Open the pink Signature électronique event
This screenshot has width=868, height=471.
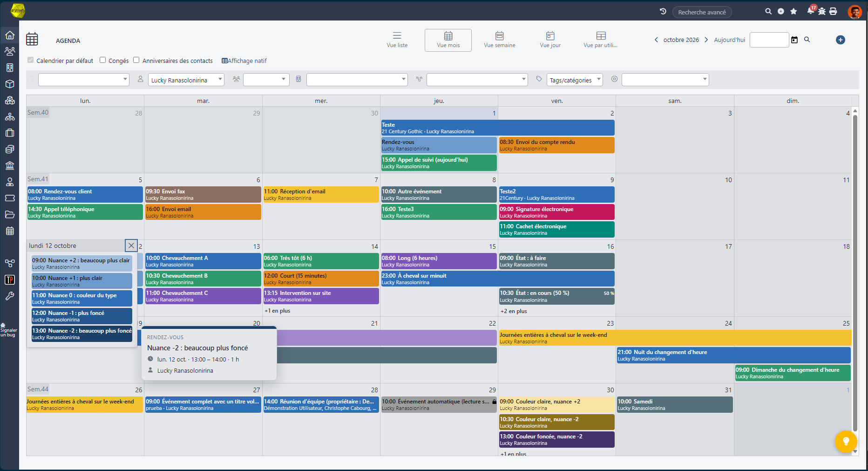pos(556,212)
